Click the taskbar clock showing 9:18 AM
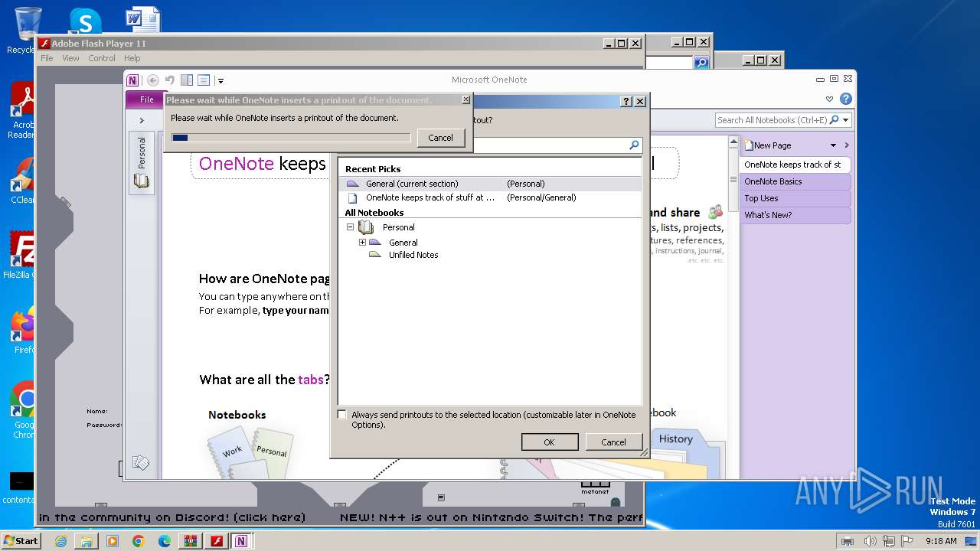The image size is (980, 551). [941, 541]
